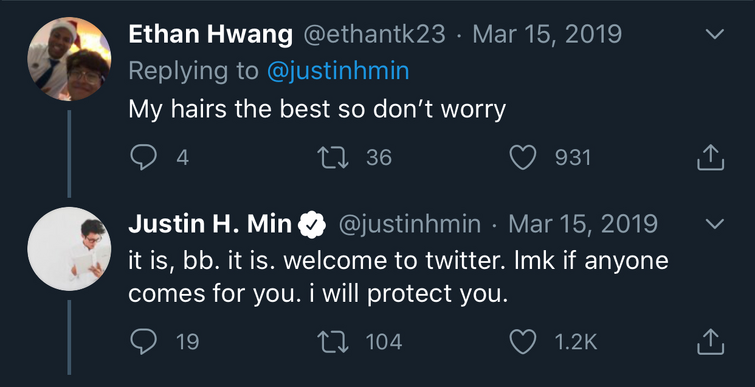The height and width of the screenshot is (387, 755).
Task: Click the @justinhmin handle beside verified badge
Action: coord(410,224)
